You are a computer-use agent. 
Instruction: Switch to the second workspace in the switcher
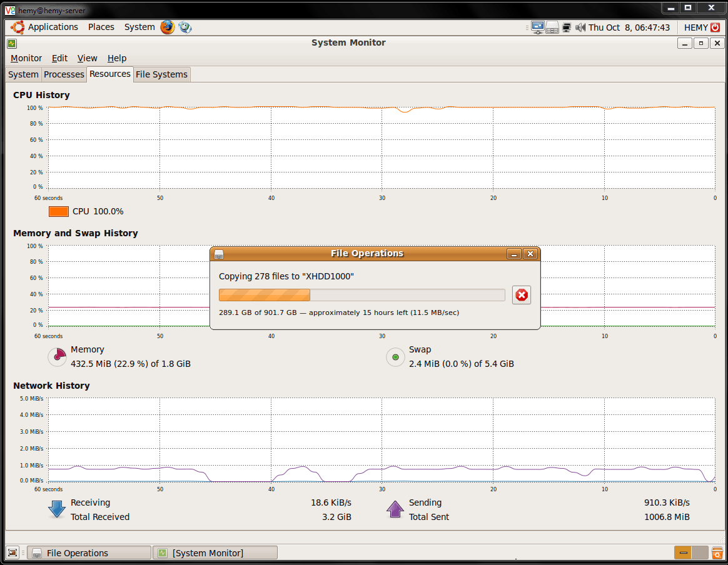click(x=700, y=552)
